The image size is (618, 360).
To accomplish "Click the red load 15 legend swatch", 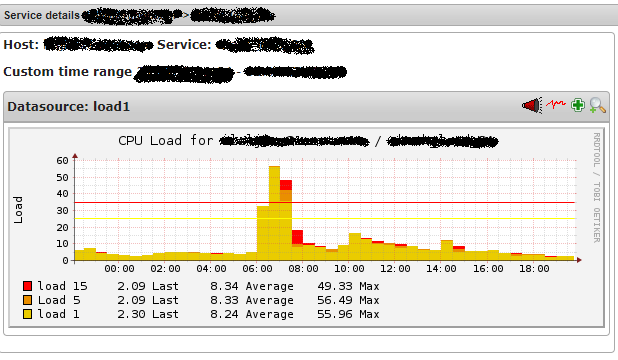I will 27,286.
